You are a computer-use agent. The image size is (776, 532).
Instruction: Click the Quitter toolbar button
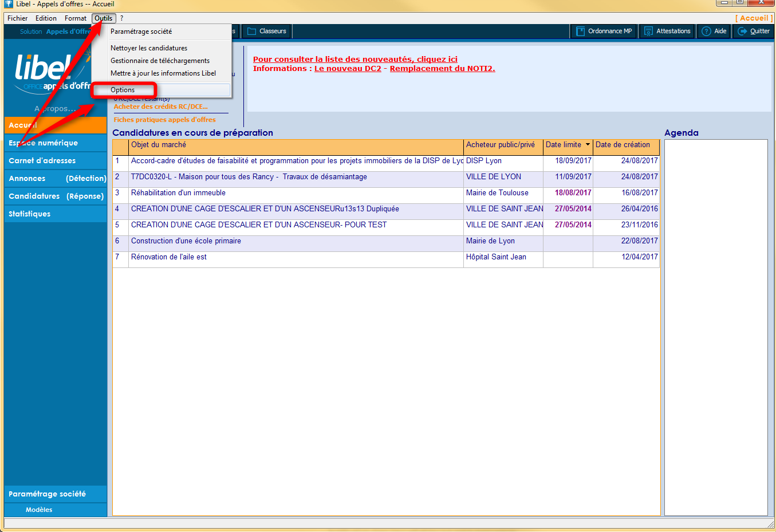[x=753, y=31]
